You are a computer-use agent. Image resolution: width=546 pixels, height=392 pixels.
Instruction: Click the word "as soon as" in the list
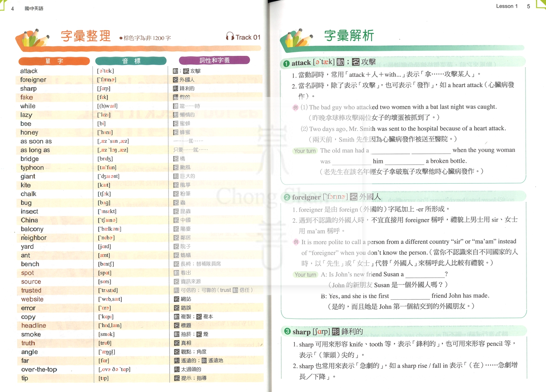[x=36, y=141]
